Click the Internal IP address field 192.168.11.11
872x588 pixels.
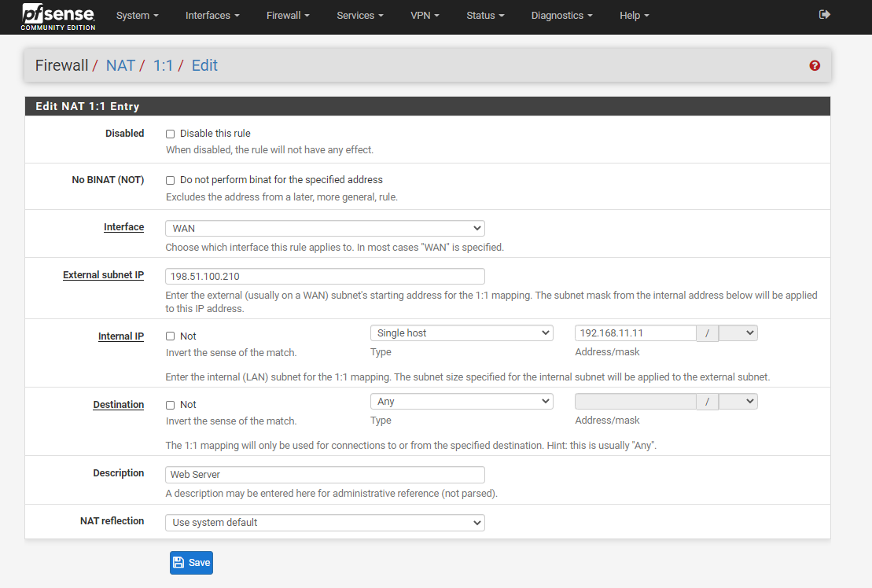coord(635,333)
